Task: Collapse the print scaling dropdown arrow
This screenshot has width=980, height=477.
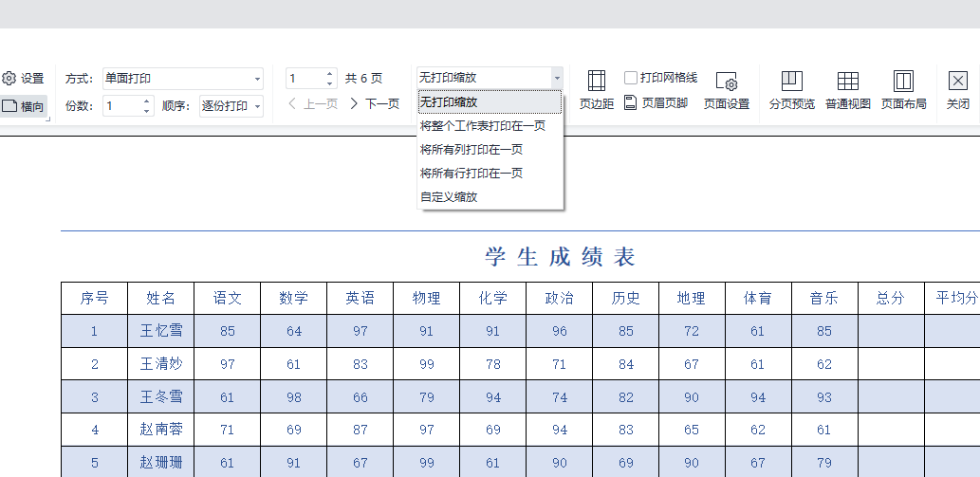Action: (x=557, y=78)
